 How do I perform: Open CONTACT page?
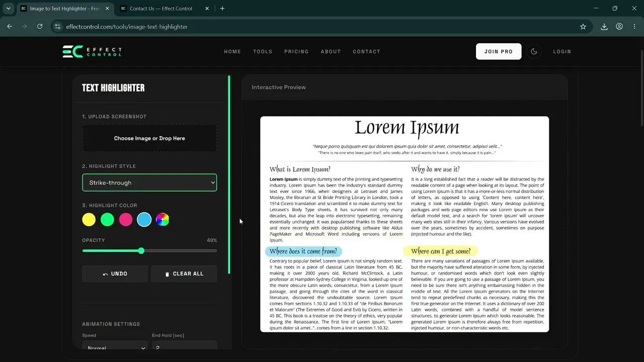tap(366, 52)
